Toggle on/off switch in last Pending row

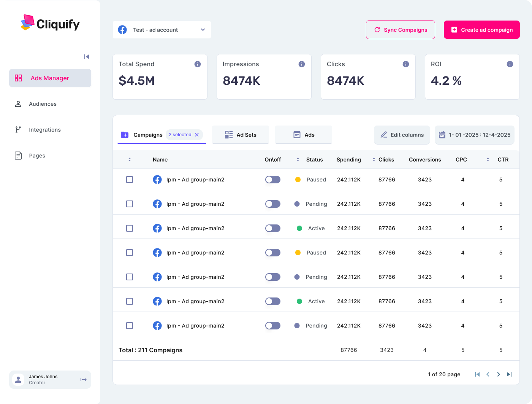click(273, 326)
